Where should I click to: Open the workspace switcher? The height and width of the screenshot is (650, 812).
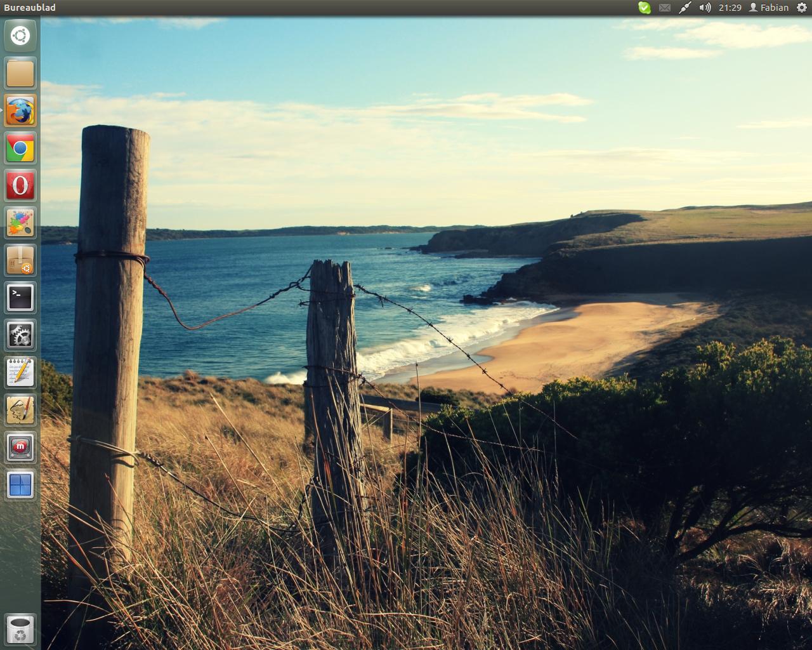(20, 486)
